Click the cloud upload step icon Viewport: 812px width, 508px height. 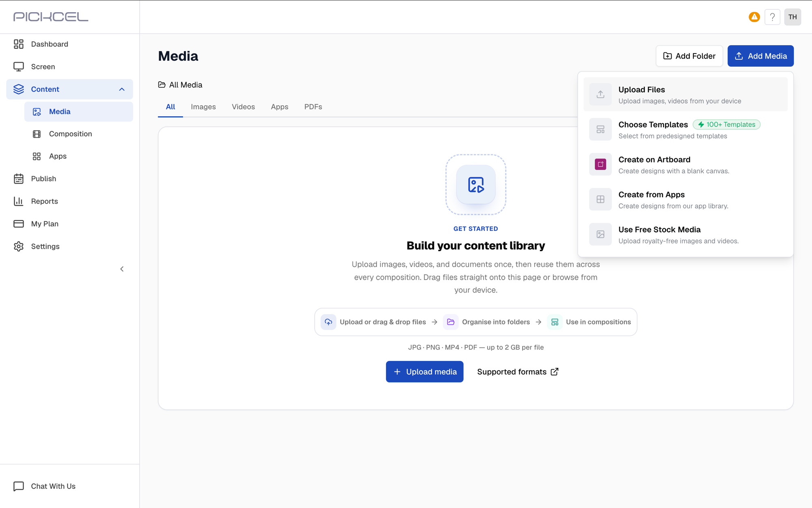328,322
